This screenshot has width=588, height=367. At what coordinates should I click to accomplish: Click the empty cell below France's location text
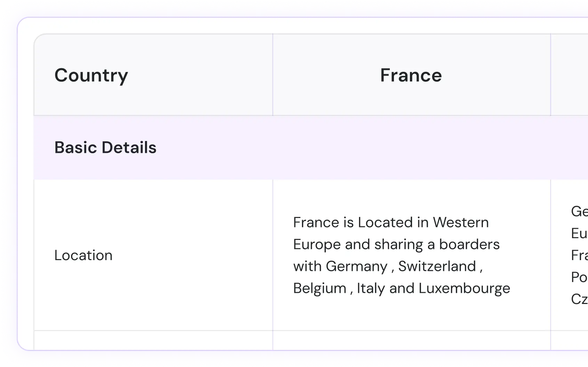point(411,341)
